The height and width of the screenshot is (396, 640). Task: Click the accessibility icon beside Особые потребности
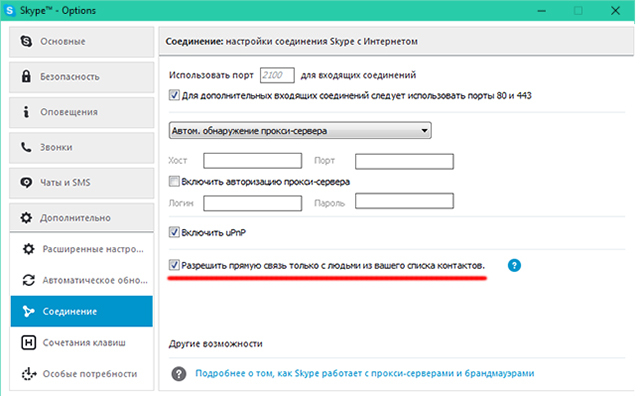(x=29, y=374)
